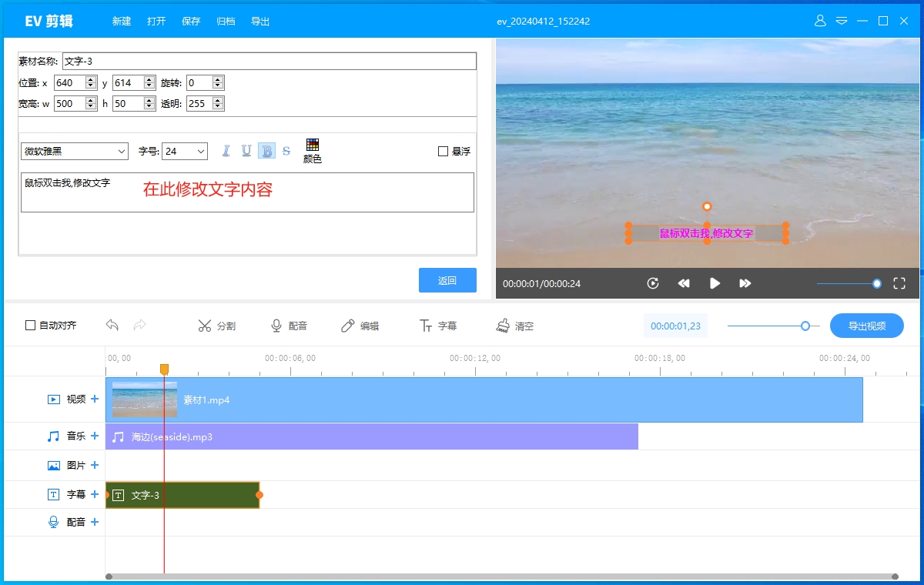Open the 微软雅黑 font family dropdown

[x=74, y=151]
